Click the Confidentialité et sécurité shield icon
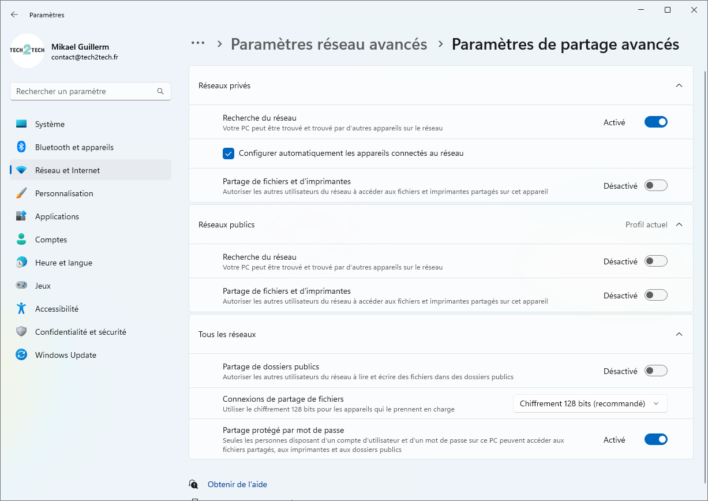 [21, 332]
